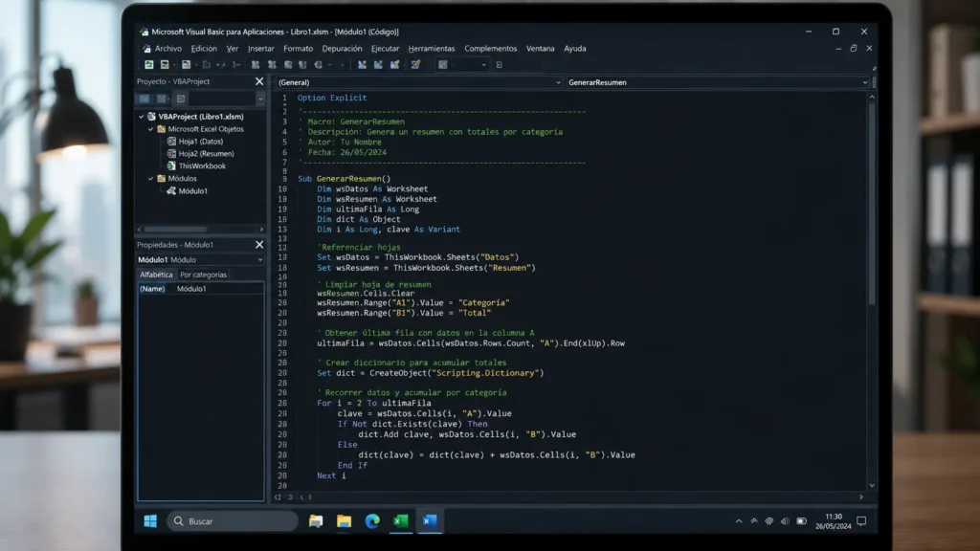Click the Microsoft Excel Objetos folder icon
This screenshot has width=980, height=551.
click(x=161, y=129)
